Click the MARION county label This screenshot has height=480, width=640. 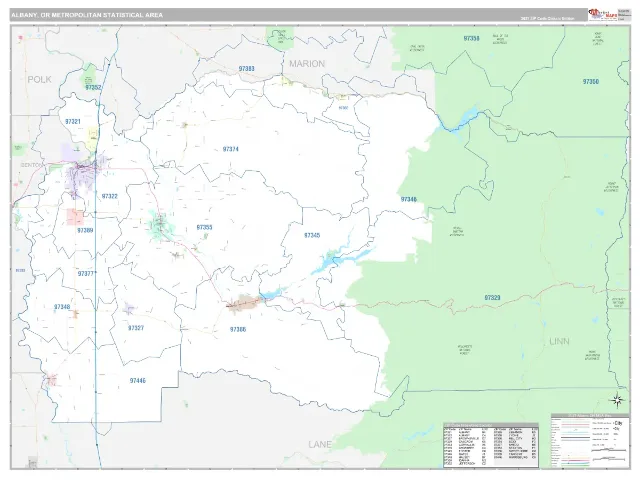307,64
